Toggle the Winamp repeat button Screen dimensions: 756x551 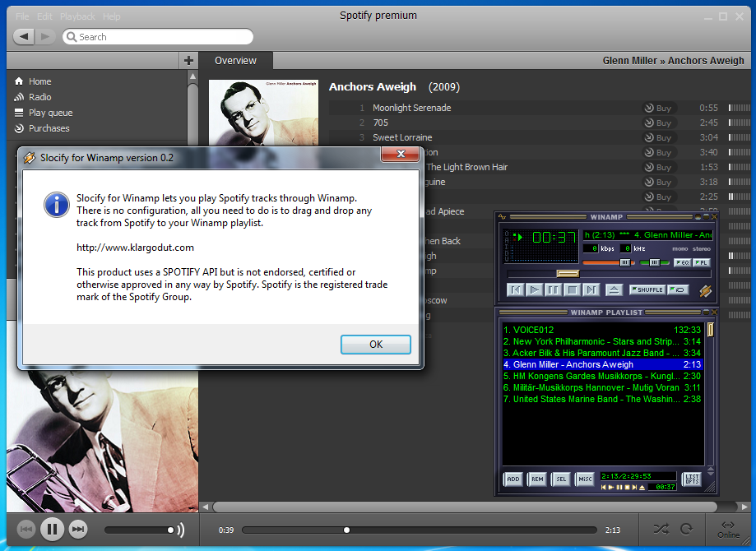tap(677, 289)
